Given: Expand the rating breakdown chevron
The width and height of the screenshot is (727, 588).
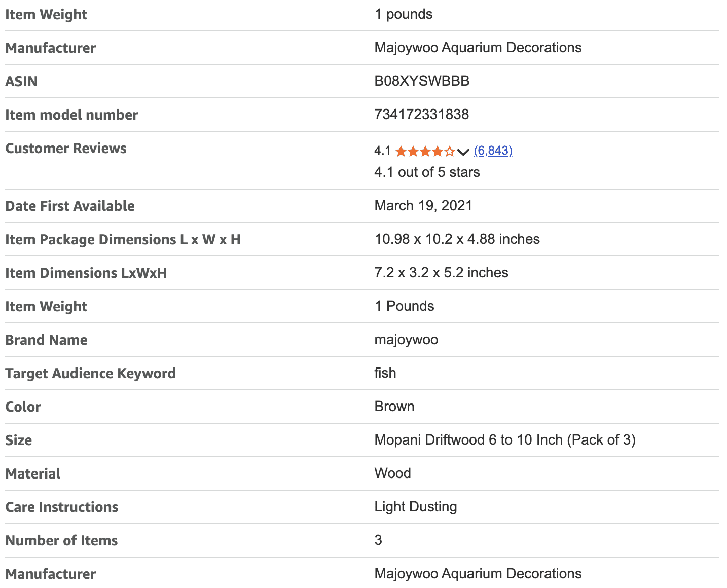Looking at the screenshot, I should (463, 152).
